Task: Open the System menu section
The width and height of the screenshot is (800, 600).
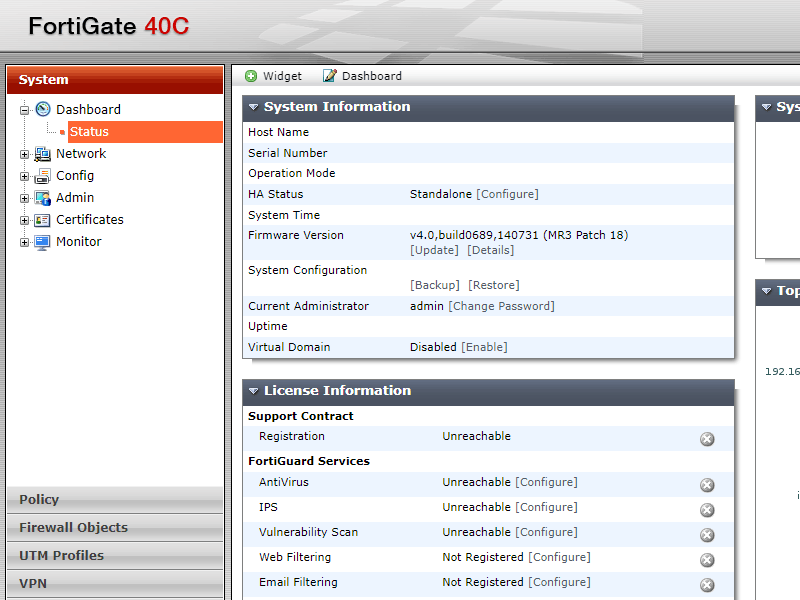Action: (115, 80)
